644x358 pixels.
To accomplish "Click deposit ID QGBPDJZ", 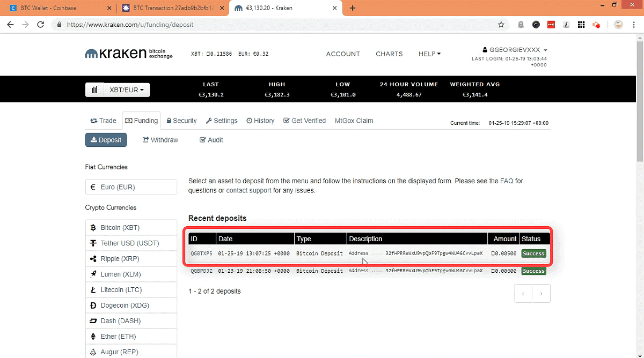I will point(201,271).
